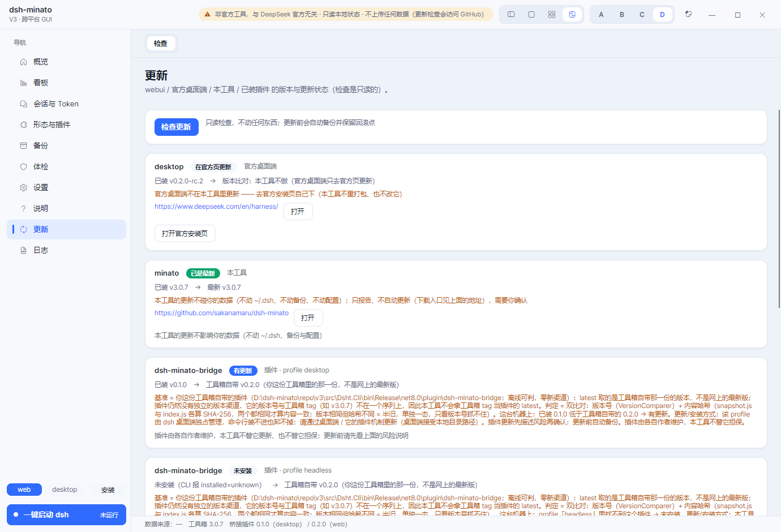Select the 体检 shield icon
Viewport: 781px width, 532px height.
coord(23,166)
